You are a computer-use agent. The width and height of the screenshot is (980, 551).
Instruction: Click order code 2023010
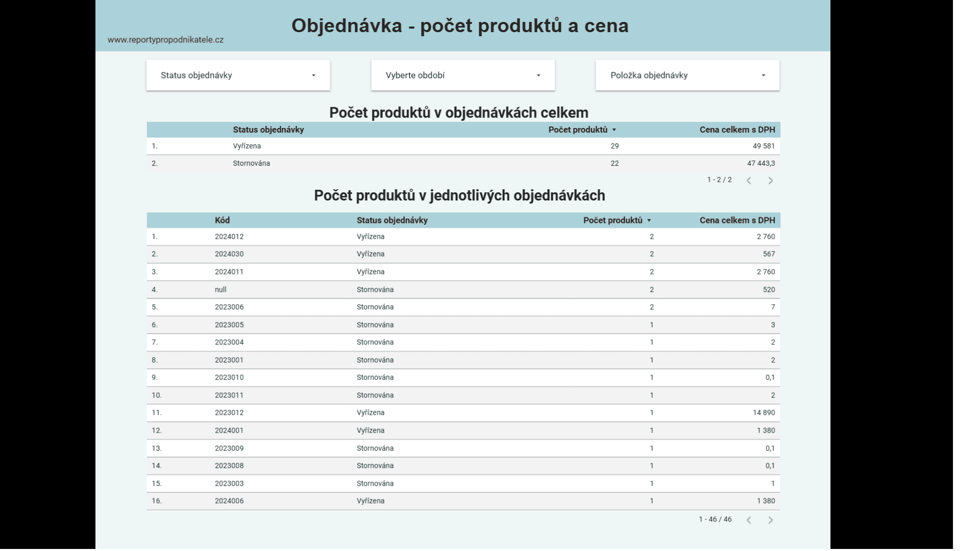(229, 378)
